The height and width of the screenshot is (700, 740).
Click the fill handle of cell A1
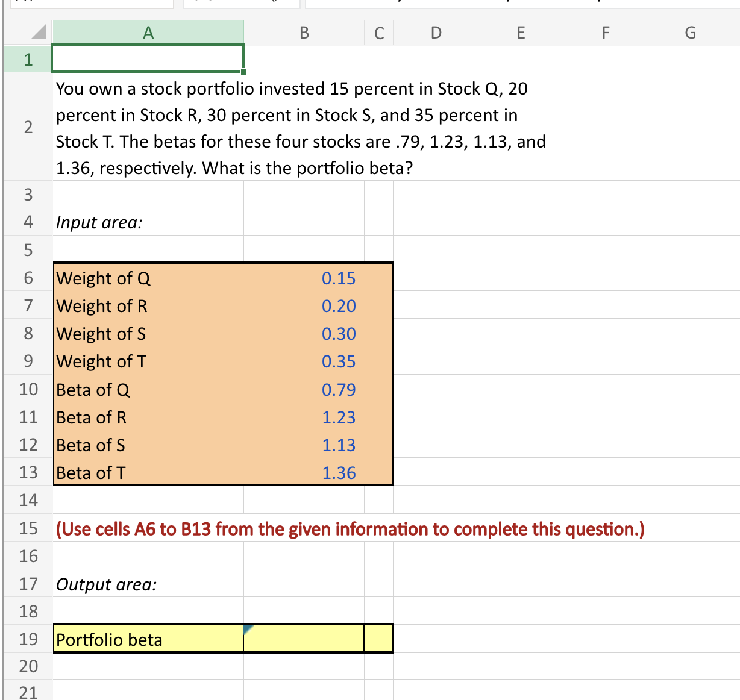pos(243,72)
